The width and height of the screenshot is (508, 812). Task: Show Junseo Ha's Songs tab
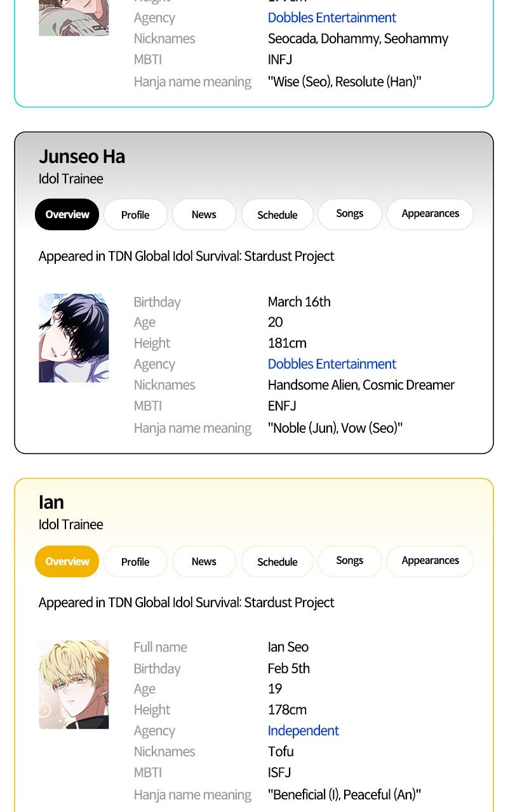(349, 214)
